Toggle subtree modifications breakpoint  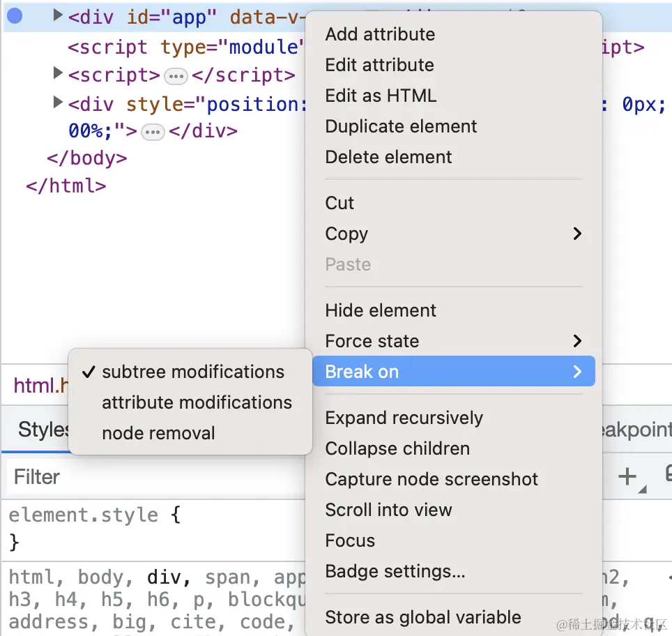190,372
